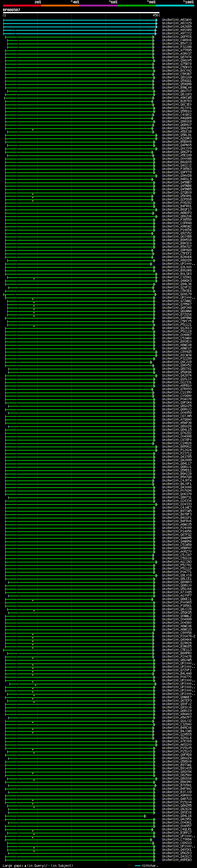197x868 pixels.
Task: Select the label UniRef100_P15103
Action: [x=176, y=751]
